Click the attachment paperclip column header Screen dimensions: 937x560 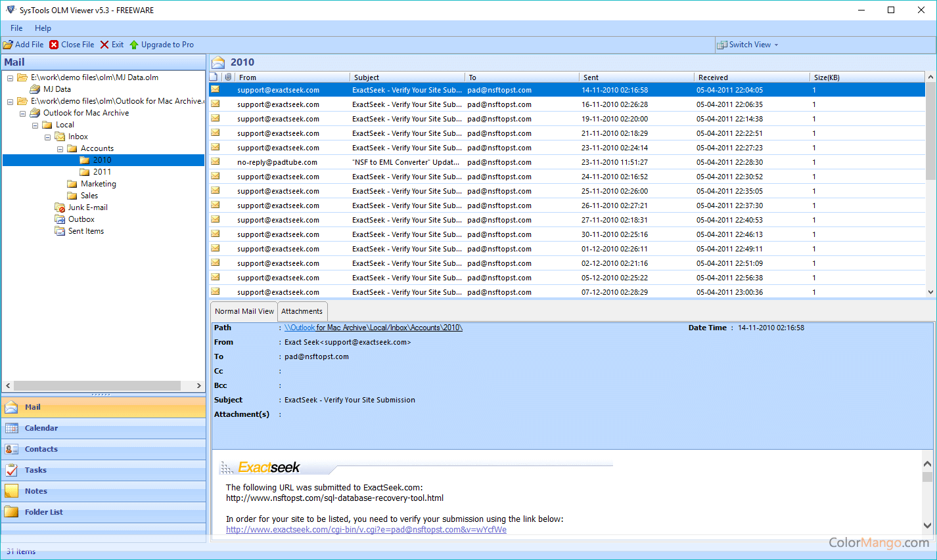[228, 77]
